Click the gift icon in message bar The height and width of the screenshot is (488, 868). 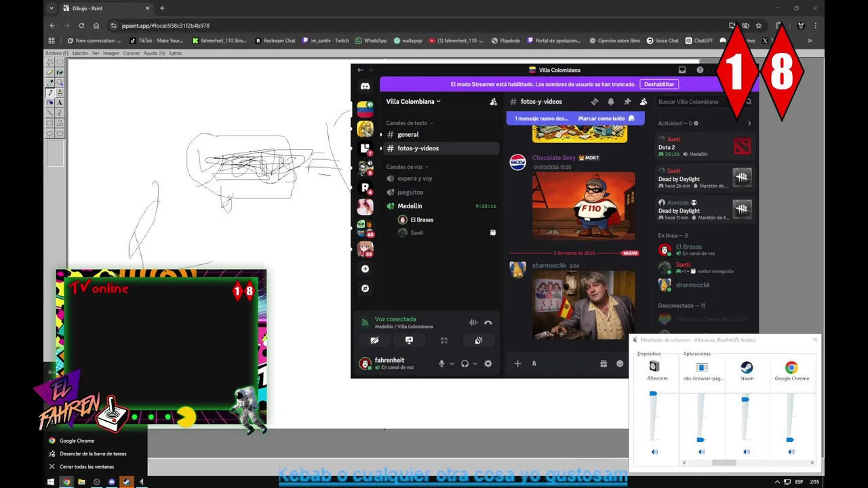click(x=604, y=364)
